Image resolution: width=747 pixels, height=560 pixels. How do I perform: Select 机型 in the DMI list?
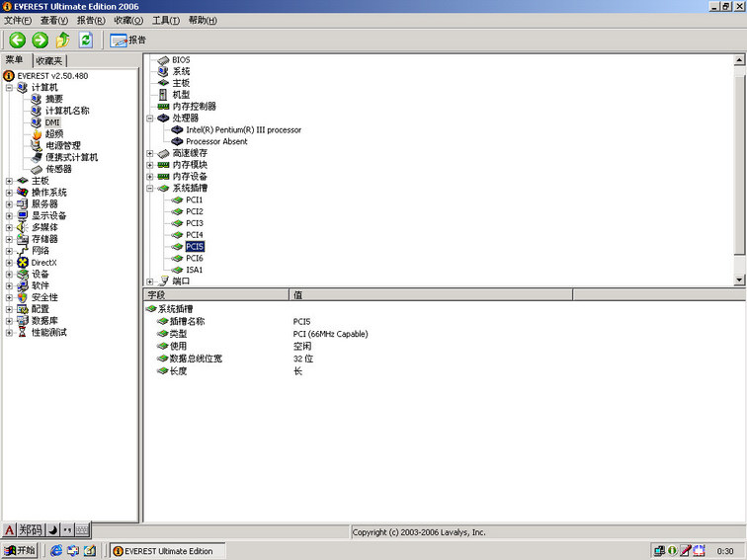point(181,95)
